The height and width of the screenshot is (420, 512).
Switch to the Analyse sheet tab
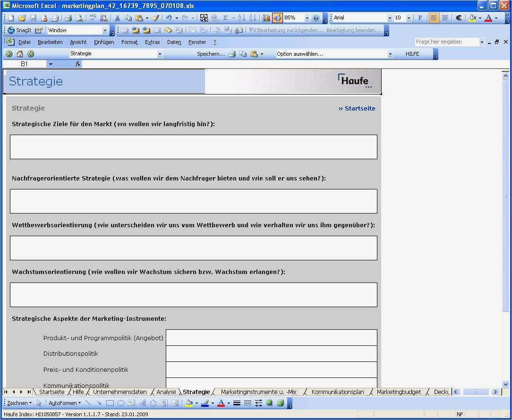point(166,392)
